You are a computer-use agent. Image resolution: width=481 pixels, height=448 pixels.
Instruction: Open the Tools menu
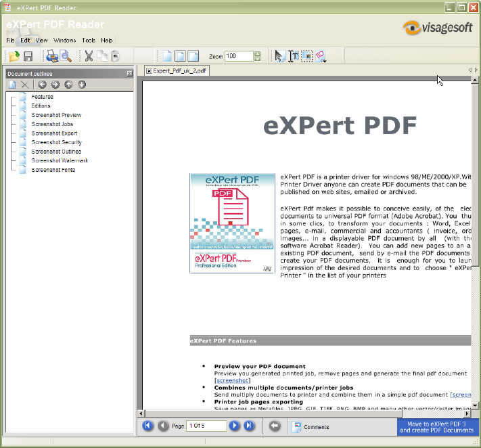click(x=89, y=40)
